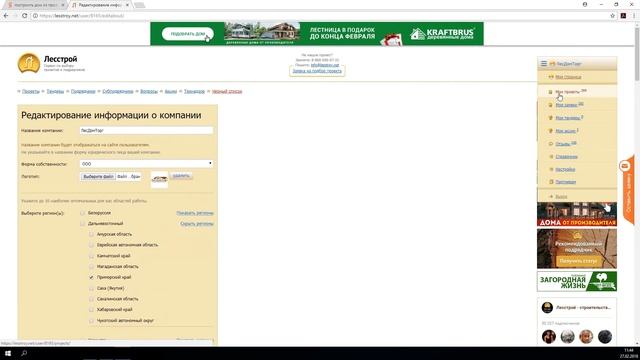
Task: Open Подрядчики in the top navigation
Action: coord(83,91)
